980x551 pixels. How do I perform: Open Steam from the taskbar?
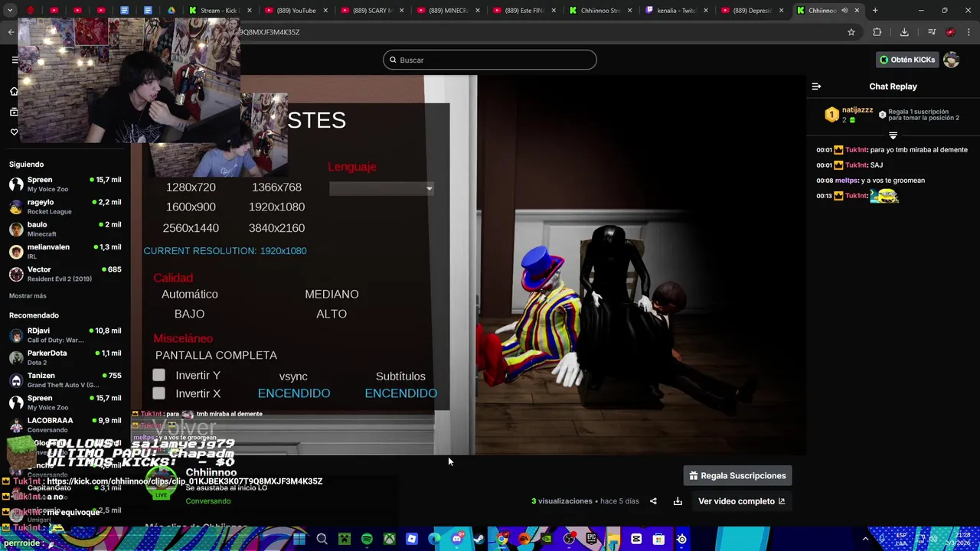479,540
